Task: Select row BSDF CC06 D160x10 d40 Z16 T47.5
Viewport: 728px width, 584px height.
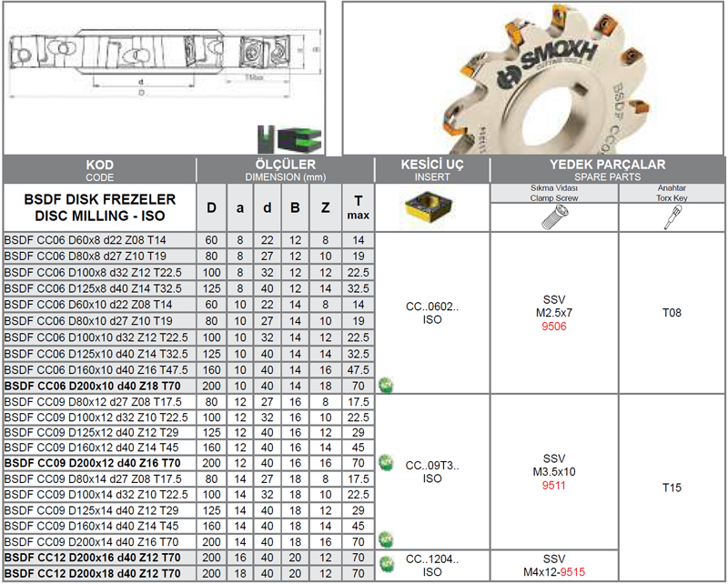Action: [188, 370]
